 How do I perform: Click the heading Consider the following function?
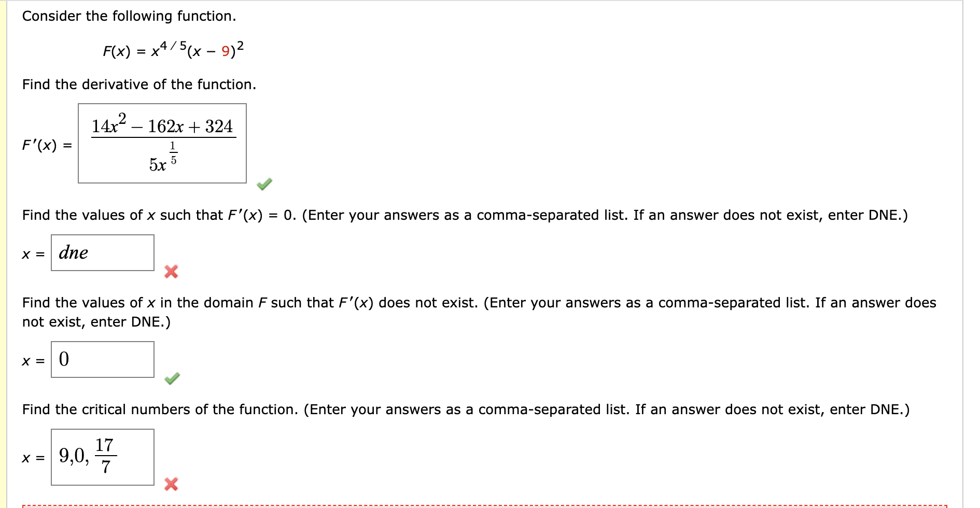click(128, 16)
